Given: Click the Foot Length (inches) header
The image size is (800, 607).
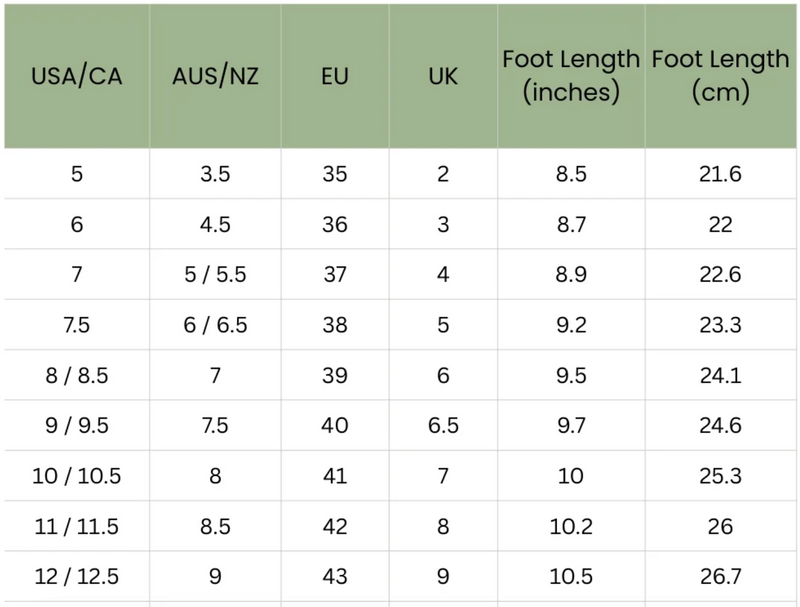Looking at the screenshot, I should click(571, 76).
